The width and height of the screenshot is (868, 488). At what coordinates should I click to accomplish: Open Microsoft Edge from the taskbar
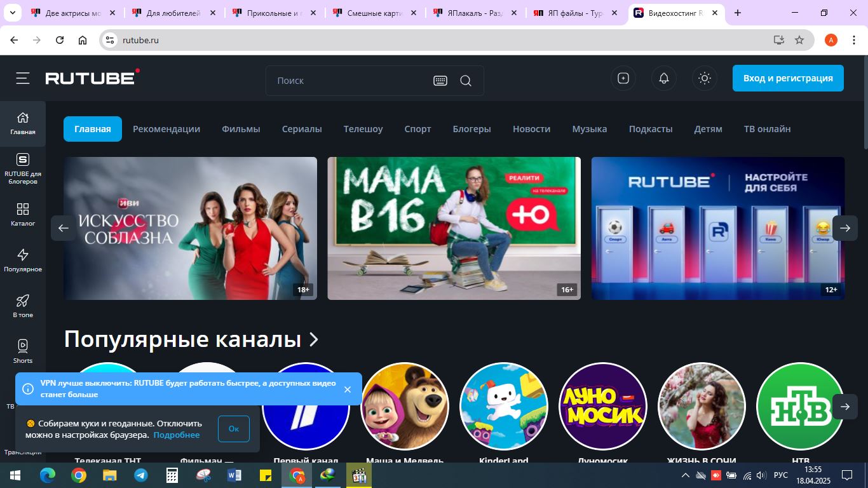click(x=47, y=475)
